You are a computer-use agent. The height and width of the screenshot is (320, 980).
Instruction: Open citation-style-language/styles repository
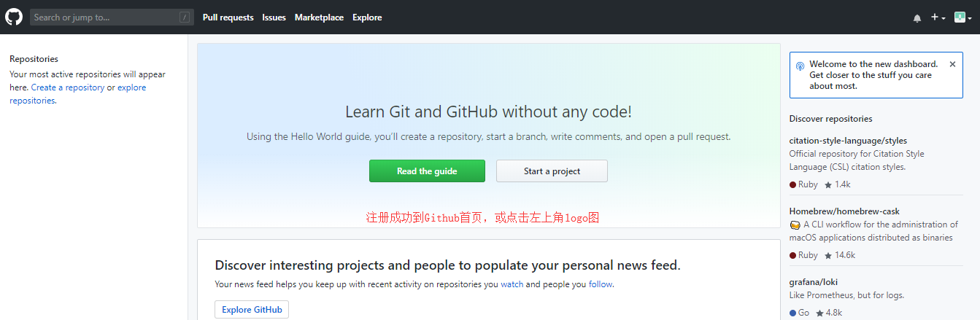coord(848,141)
